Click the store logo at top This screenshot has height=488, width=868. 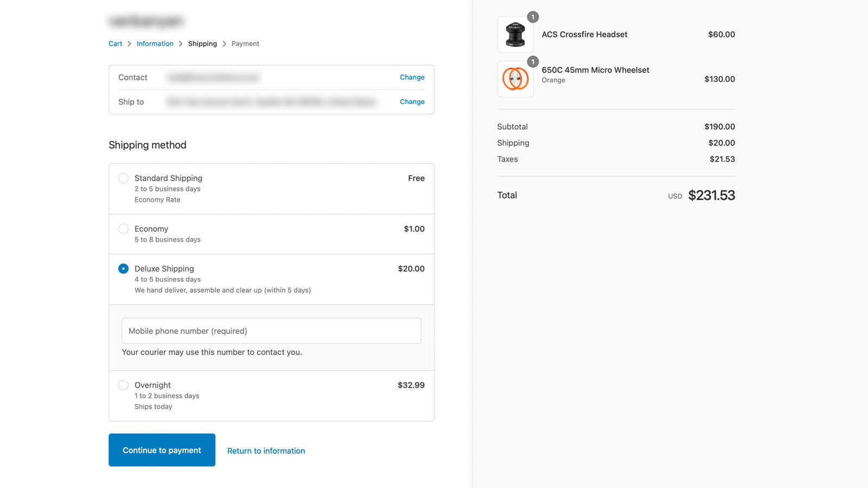pos(145,21)
